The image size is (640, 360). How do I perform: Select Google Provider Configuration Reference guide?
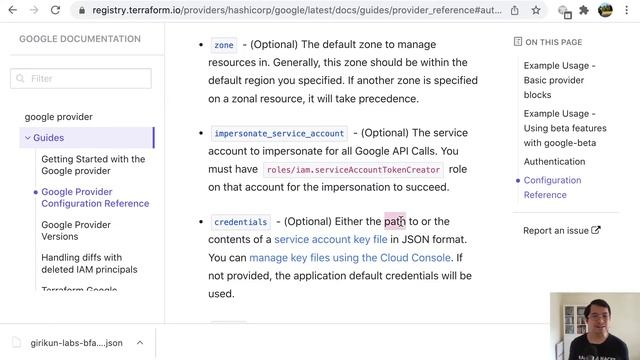[95, 198]
